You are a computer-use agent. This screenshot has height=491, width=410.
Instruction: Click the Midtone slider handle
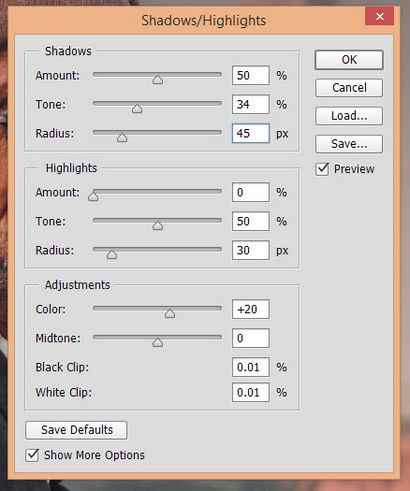click(x=158, y=342)
